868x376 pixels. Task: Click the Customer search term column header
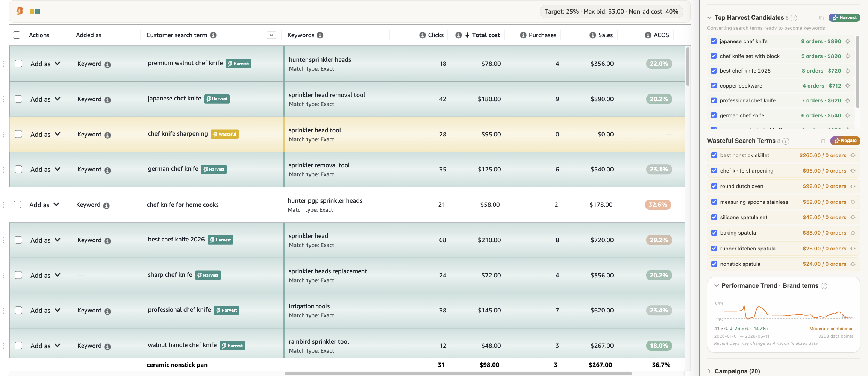click(177, 35)
